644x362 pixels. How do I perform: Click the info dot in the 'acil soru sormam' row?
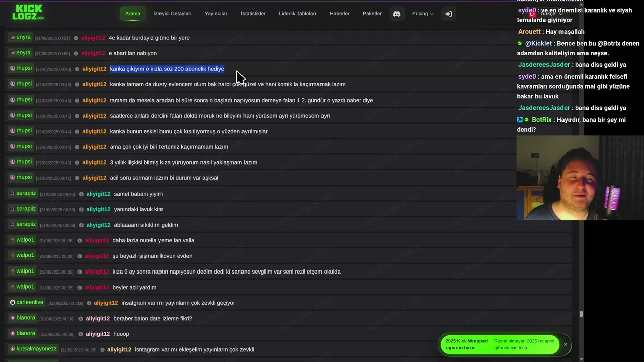(77, 178)
